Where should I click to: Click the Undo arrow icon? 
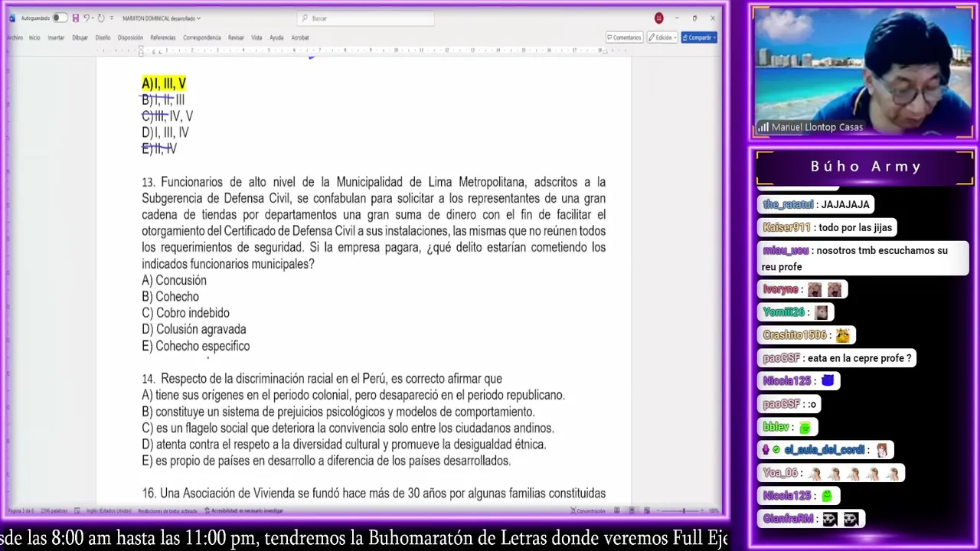pos(87,18)
